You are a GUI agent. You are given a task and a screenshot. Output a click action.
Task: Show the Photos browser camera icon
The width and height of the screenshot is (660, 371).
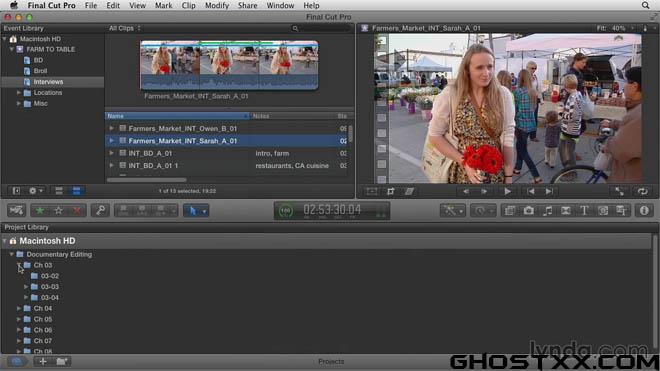pyautogui.click(x=529, y=210)
